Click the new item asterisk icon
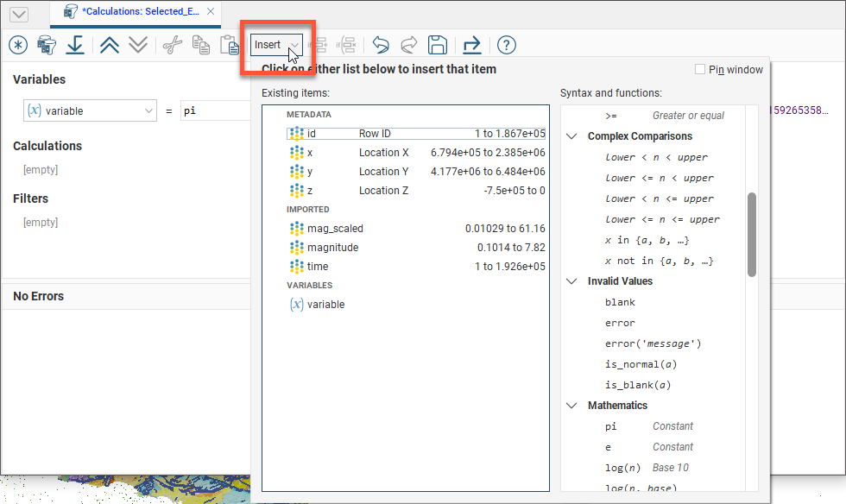 click(18, 45)
